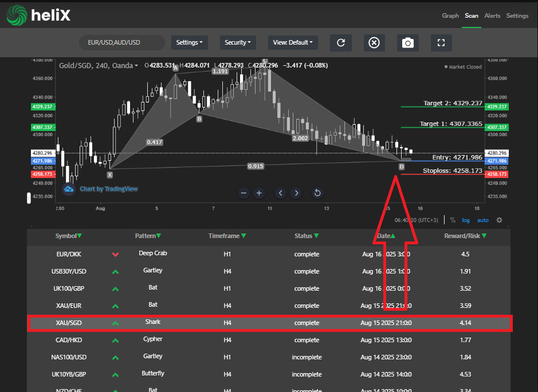Enter fullscreen mode via expand icon
The image size is (538, 392).
pos(441,43)
